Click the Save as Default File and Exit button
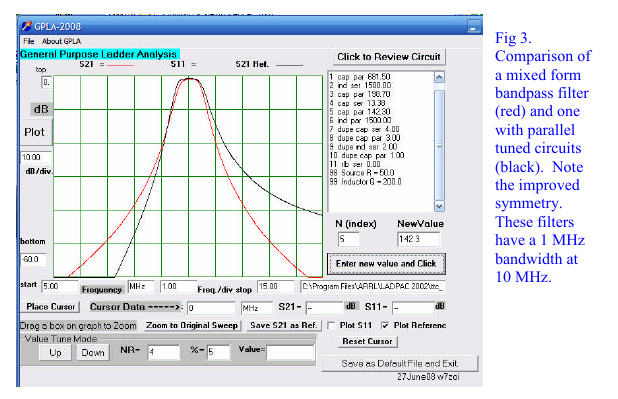 pyautogui.click(x=400, y=364)
